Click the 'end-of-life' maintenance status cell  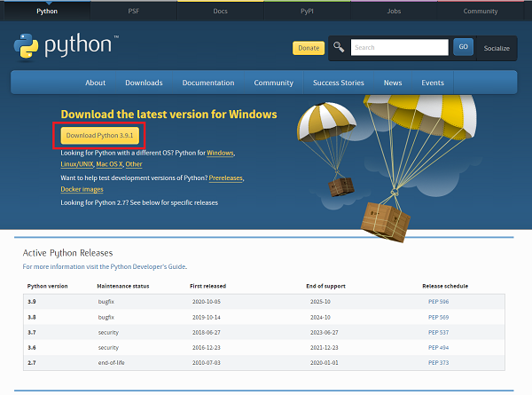[x=112, y=363]
